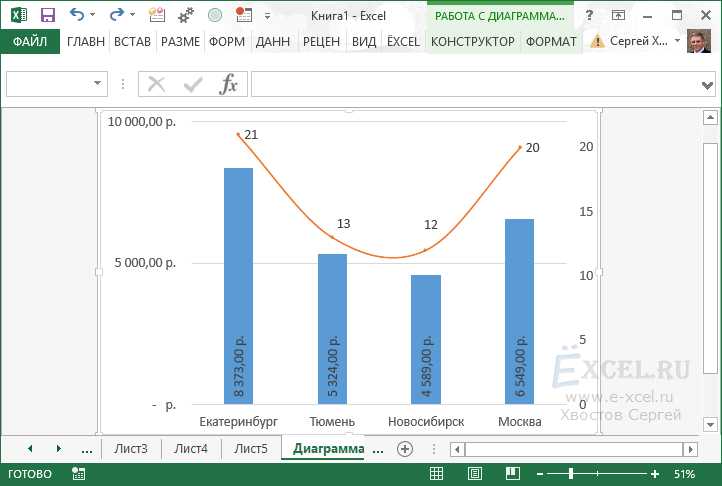
Task: Open the Help question mark icon
Action: coord(589,15)
